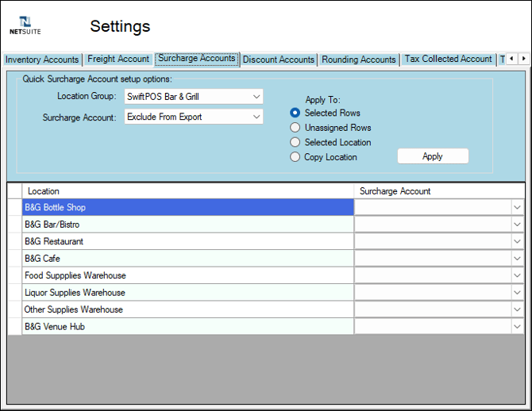The height and width of the screenshot is (411, 532).
Task: Open surcharge dropdown for B&G Restaurant
Action: click(517, 241)
